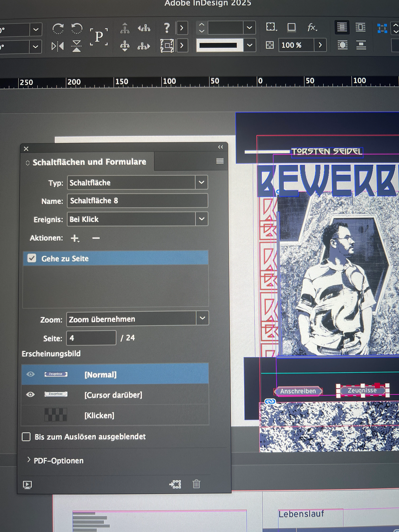Open the panel flyout menu icon
The width and height of the screenshot is (399, 532).
pyautogui.click(x=220, y=161)
